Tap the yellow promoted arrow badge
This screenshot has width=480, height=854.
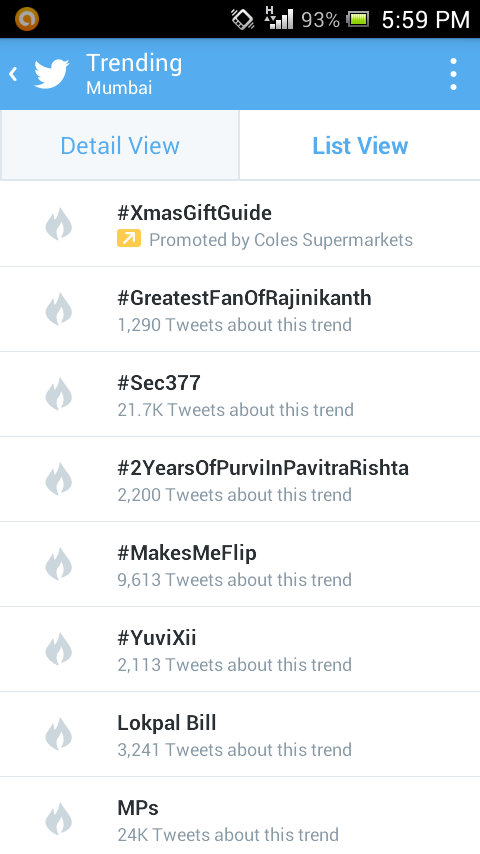129,239
